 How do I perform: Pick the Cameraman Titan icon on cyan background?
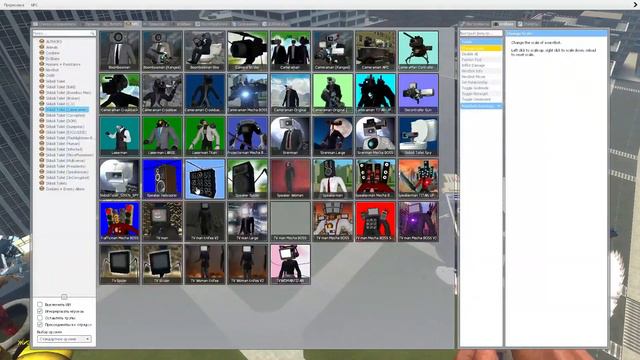coord(376,93)
